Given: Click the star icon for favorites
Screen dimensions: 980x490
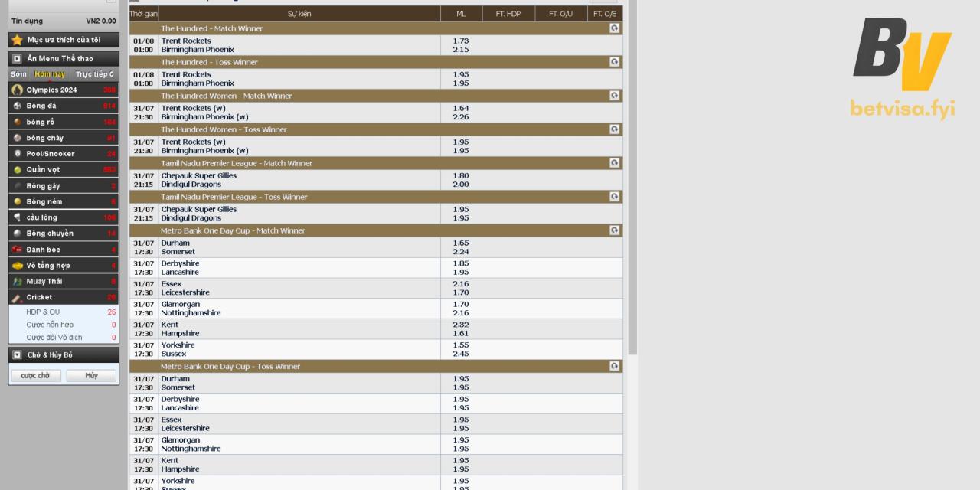Looking at the screenshot, I should tap(17, 40).
